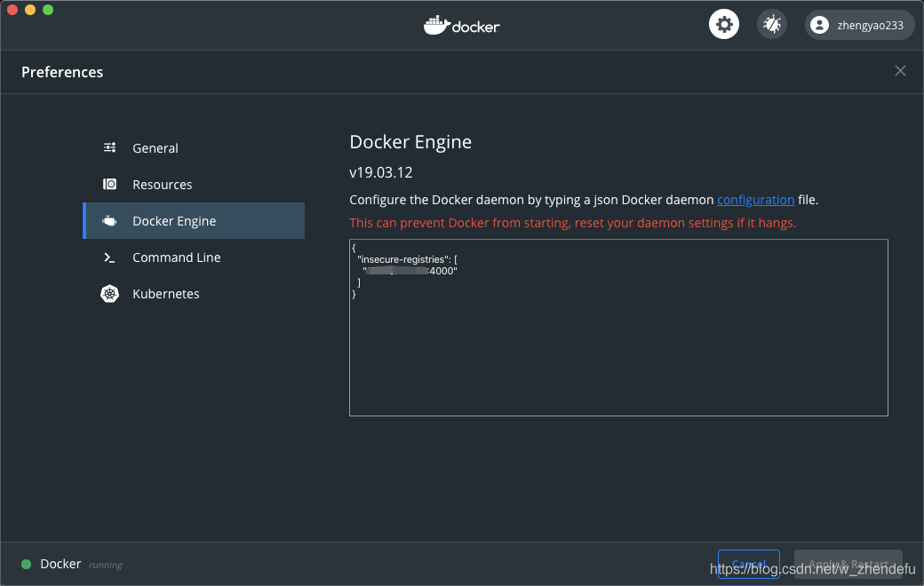Click the user avatar icon

pos(819,25)
